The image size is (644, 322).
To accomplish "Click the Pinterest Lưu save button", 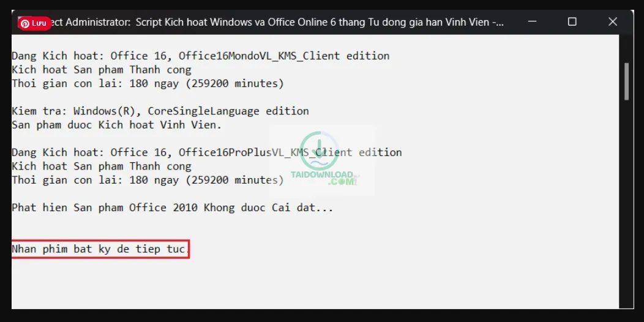I will (x=34, y=23).
